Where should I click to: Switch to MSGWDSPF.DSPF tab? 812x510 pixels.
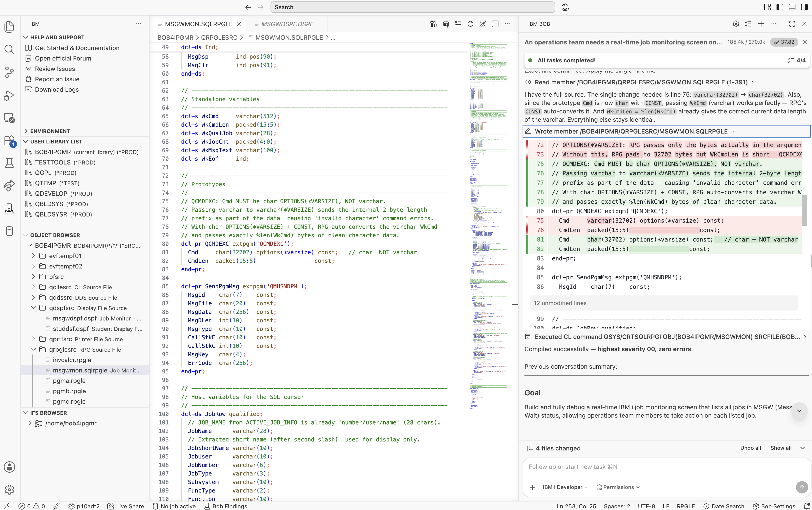point(287,24)
